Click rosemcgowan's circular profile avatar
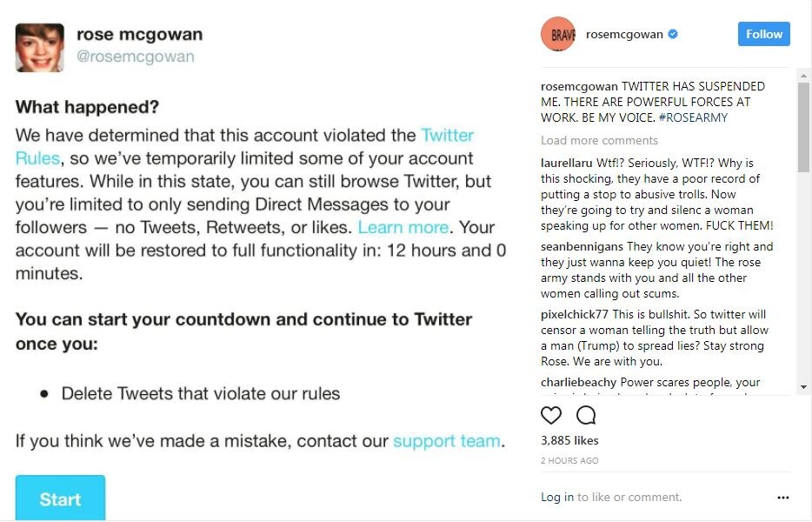The image size is (812, 522). point(557,34)
